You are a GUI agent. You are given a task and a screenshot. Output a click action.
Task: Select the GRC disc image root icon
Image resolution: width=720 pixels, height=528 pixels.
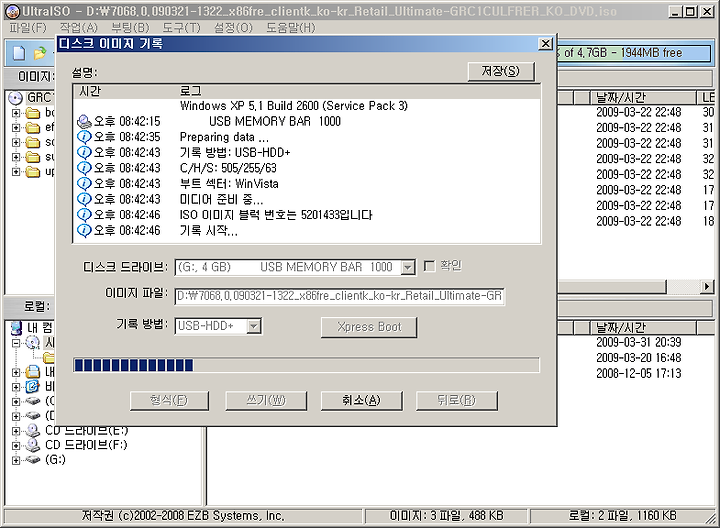point(16,98)
